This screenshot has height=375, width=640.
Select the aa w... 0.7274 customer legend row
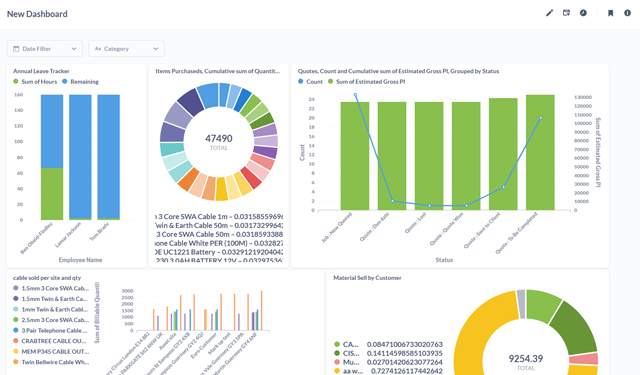pos(388,371)
